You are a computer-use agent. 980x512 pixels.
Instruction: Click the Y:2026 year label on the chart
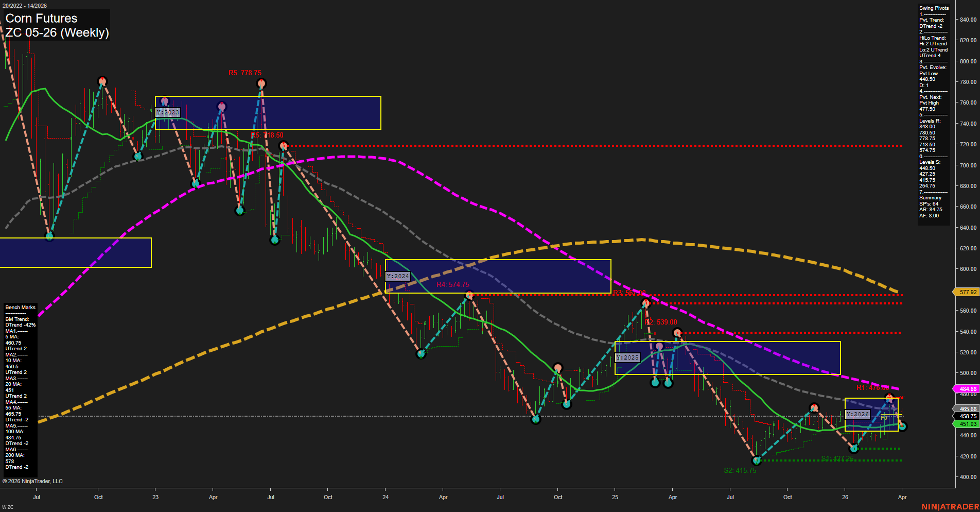(x=858, y=414)
